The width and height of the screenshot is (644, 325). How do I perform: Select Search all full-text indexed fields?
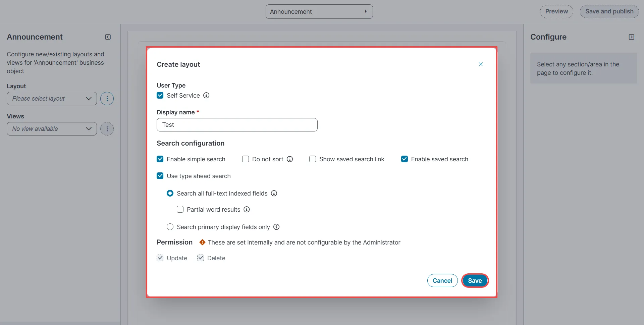[170, 193]
